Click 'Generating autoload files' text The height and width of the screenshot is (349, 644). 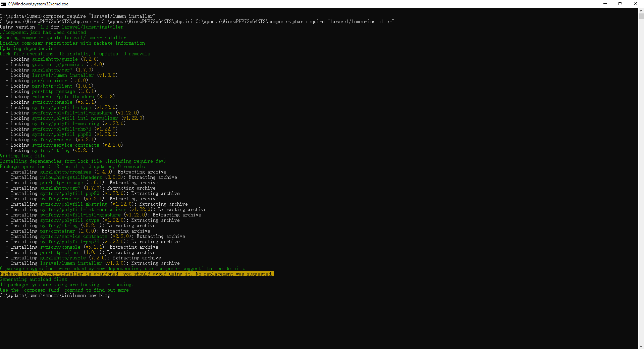pyautogui.click(x=34, y=279)
